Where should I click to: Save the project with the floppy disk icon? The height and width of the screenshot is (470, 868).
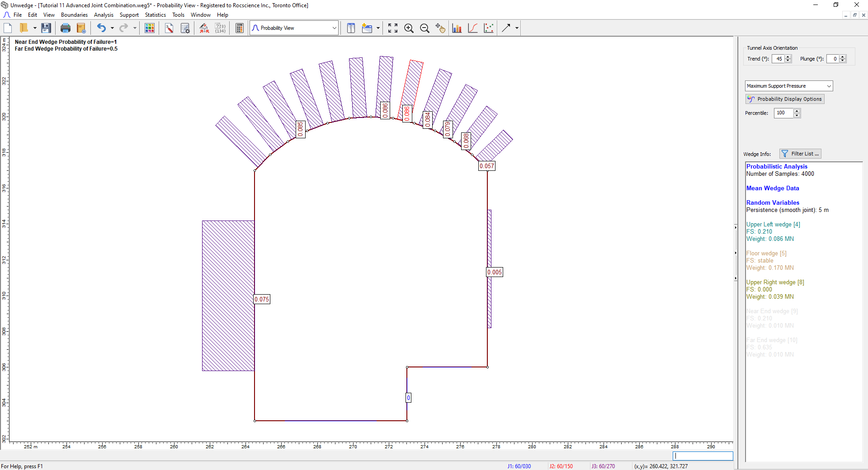tap(46, 28)
